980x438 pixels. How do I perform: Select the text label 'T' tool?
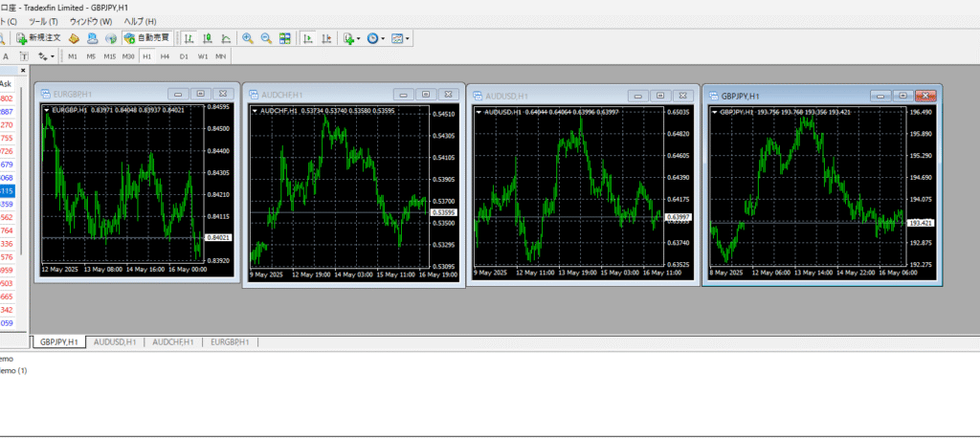pos(24,56)
